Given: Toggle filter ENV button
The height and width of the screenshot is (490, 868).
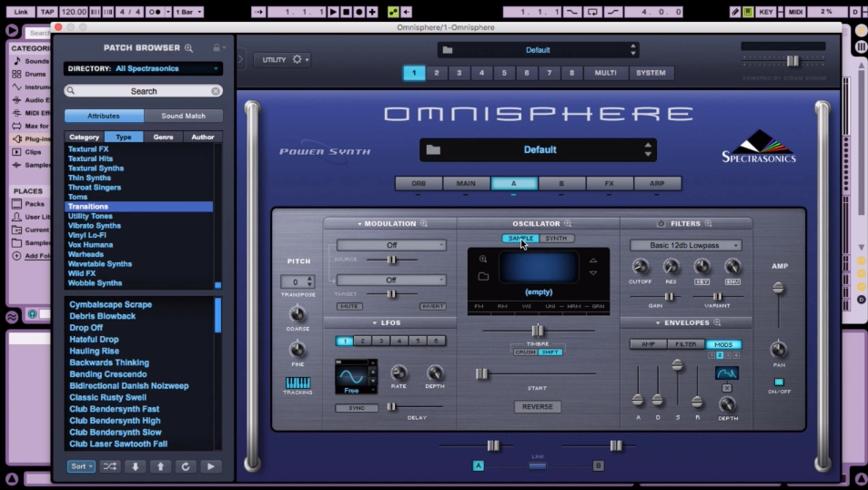Looking at the screenshot, I should (733, 281).
